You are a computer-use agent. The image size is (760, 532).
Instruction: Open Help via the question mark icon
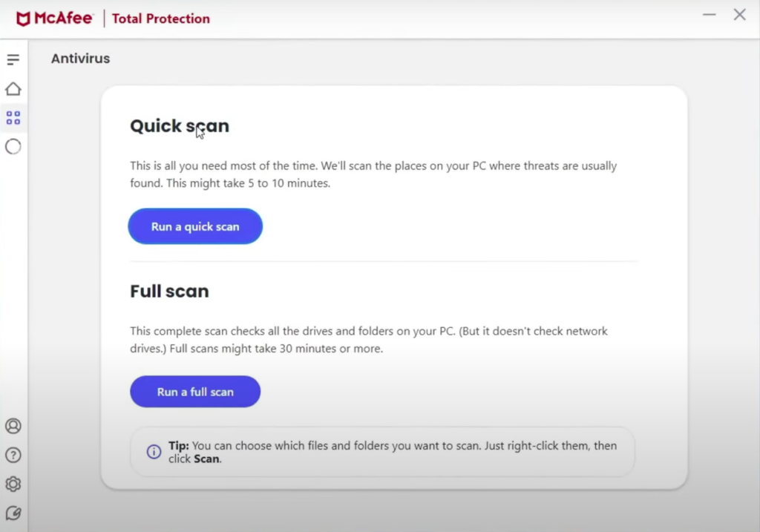(13, 455)
